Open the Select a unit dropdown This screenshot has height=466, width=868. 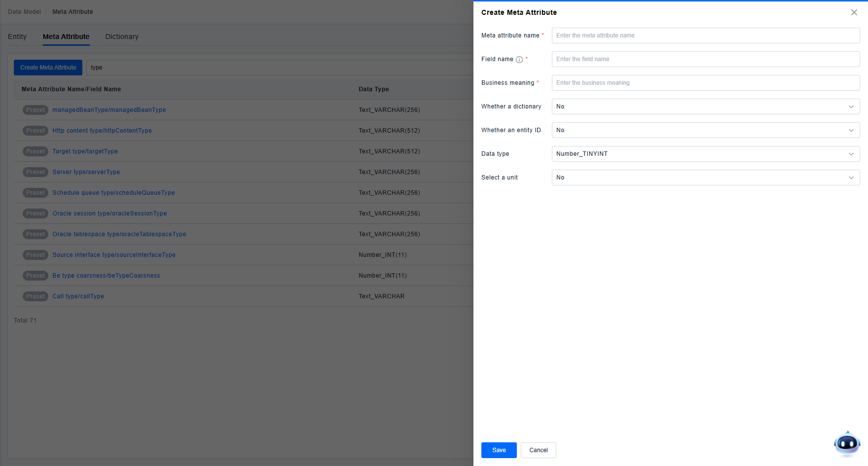pyautogui.click(x=705, y=178)
